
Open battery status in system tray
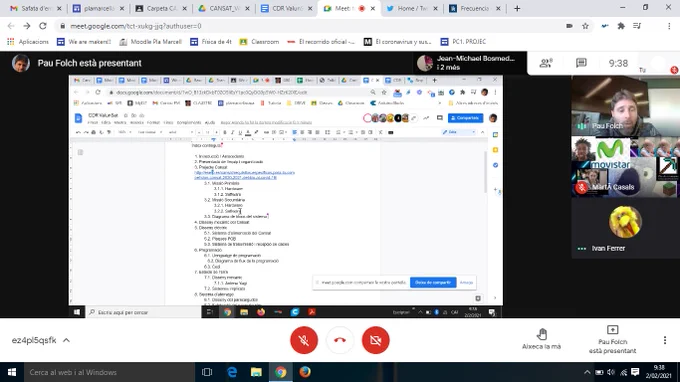[599, 372]
